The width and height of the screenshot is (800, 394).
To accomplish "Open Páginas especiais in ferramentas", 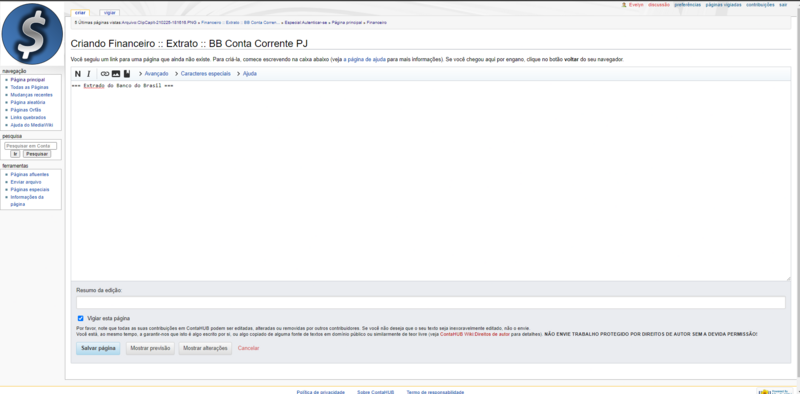I will pyautogui.click(x=30, y=189).
